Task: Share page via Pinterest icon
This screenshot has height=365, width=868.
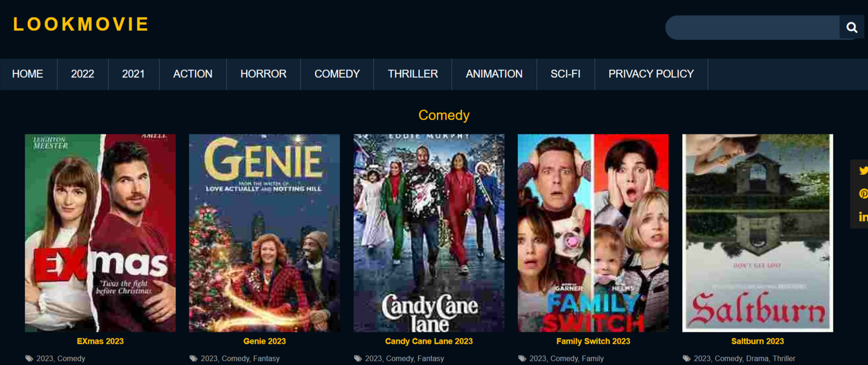Action: (863, 194)
